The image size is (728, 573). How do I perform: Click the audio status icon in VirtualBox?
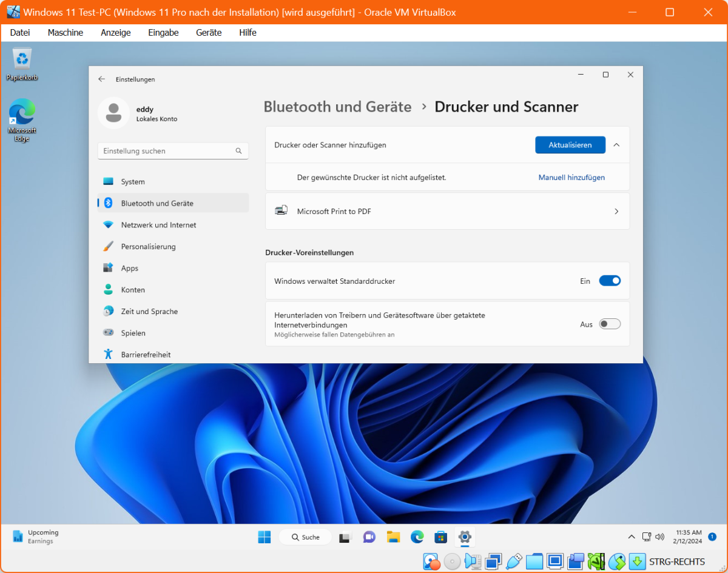(x=473, y=561)
